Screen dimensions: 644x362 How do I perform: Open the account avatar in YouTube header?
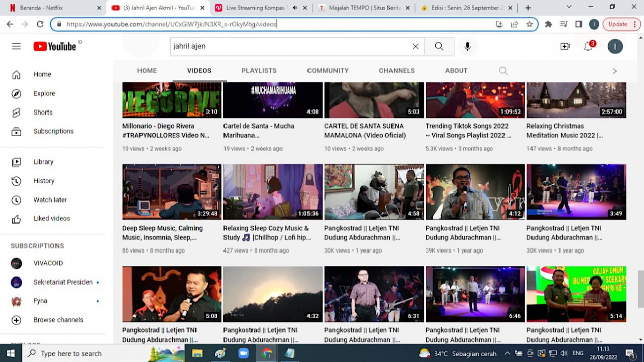615,46
